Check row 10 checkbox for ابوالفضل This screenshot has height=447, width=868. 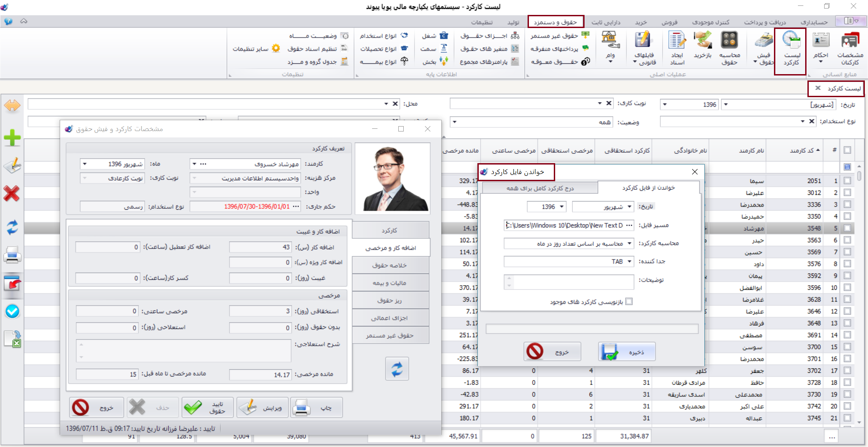[847, 287]
